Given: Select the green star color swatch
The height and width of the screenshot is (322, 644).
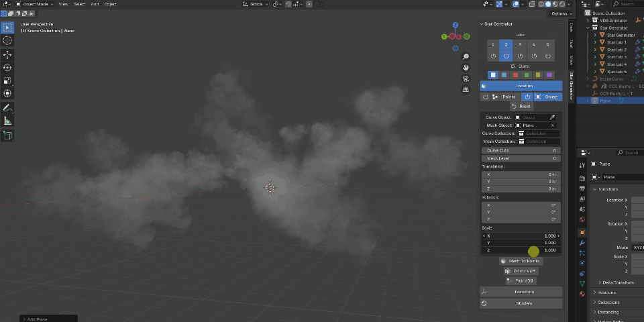Looking at the screenshot, I should click(x=527, y=75).
